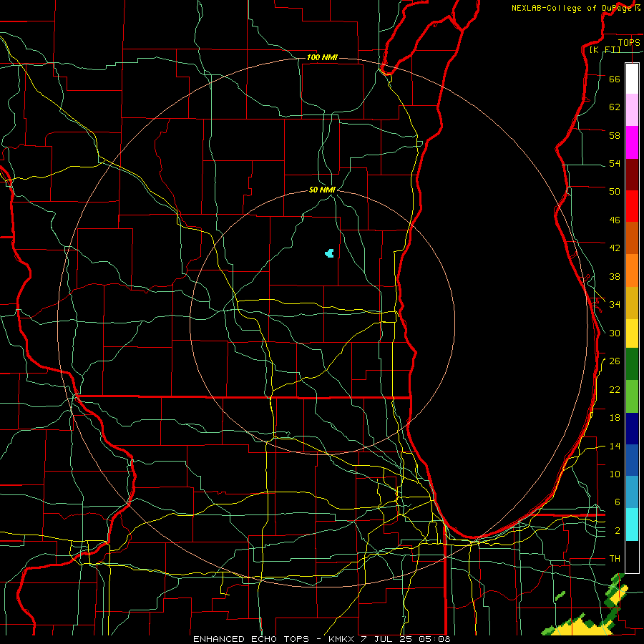Click the ENHANCED ECHO TOPS caption

[251, 639]
